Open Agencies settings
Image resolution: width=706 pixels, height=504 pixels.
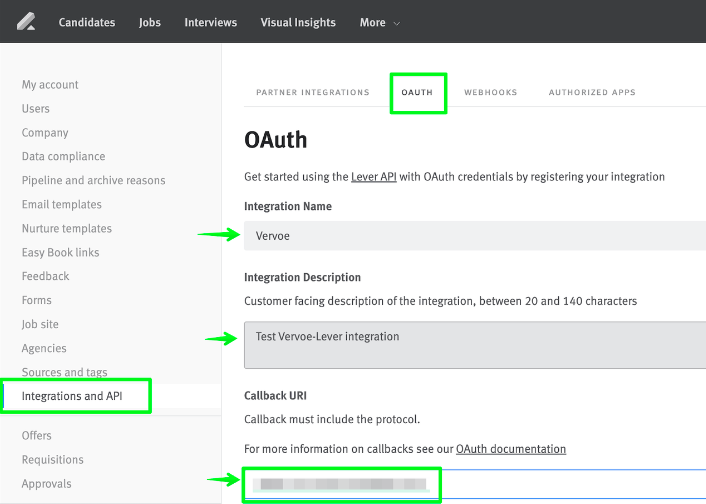tap(44, 348)
